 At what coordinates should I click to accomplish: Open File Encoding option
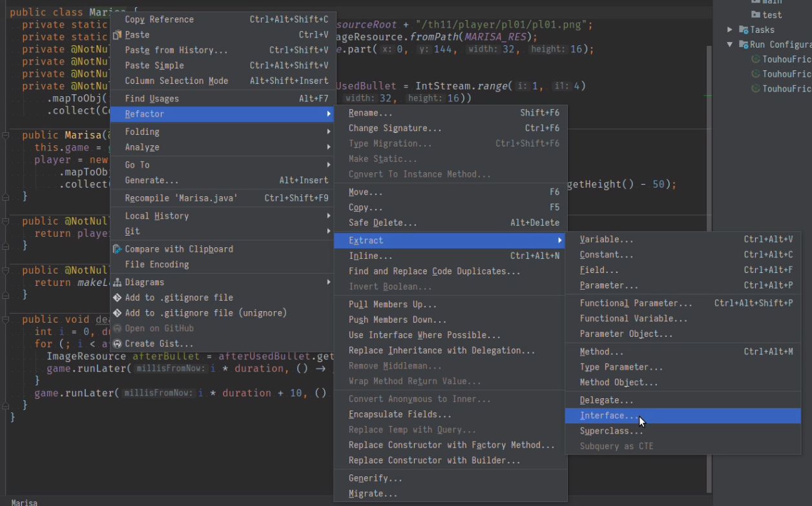coord(222,265)
